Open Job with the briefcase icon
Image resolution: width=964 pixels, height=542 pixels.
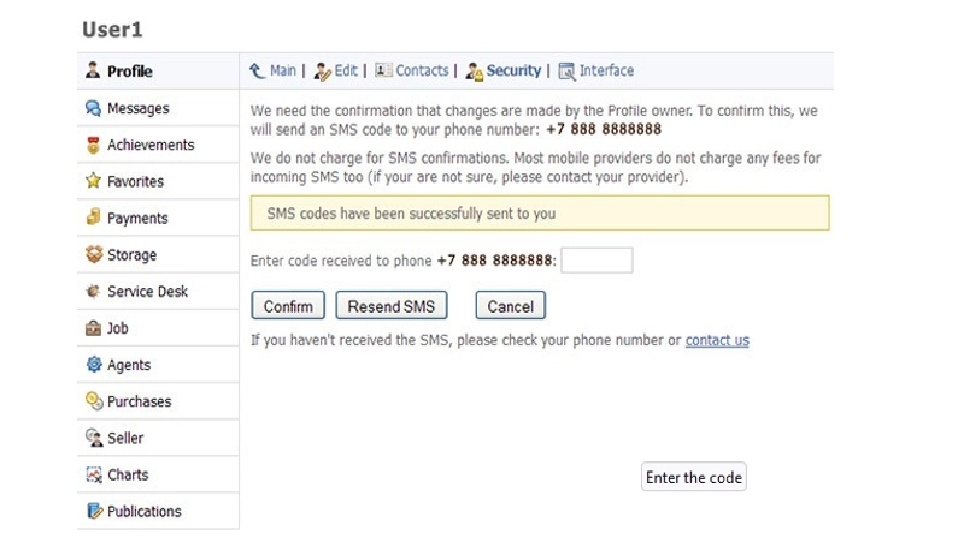click(93, 328)
